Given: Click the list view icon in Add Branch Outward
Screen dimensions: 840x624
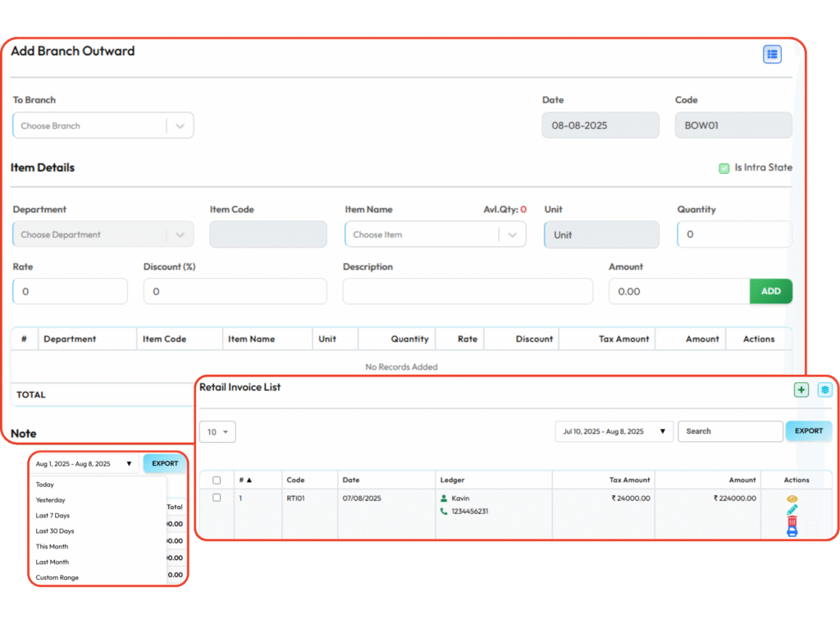Looking at the screenshot, I should (771, 55).
